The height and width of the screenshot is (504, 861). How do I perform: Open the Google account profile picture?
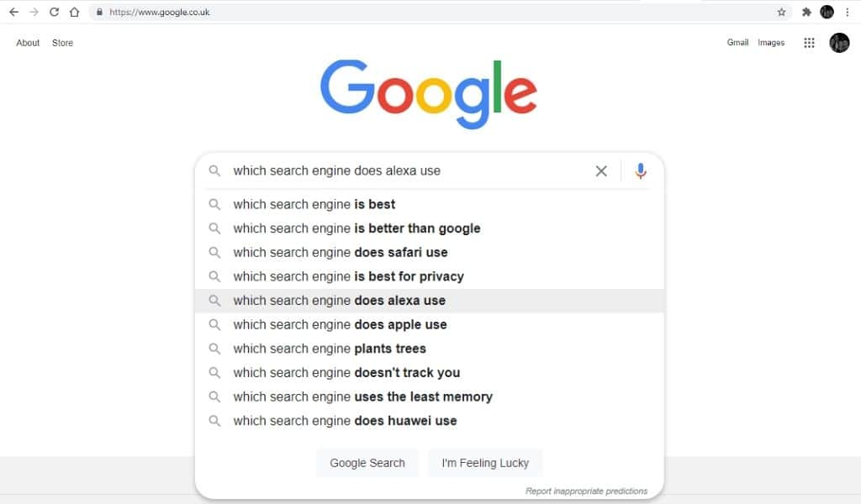[x=839, y=43]
